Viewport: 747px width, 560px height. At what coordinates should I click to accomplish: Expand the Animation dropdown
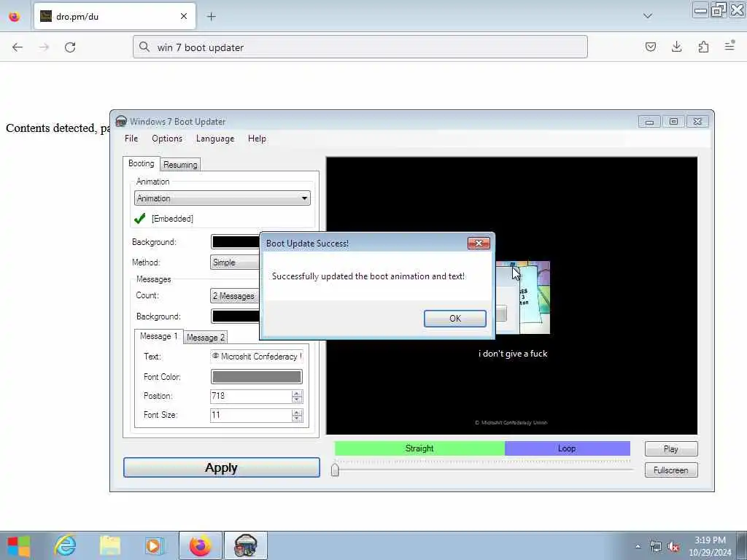[x=222, y=198]
